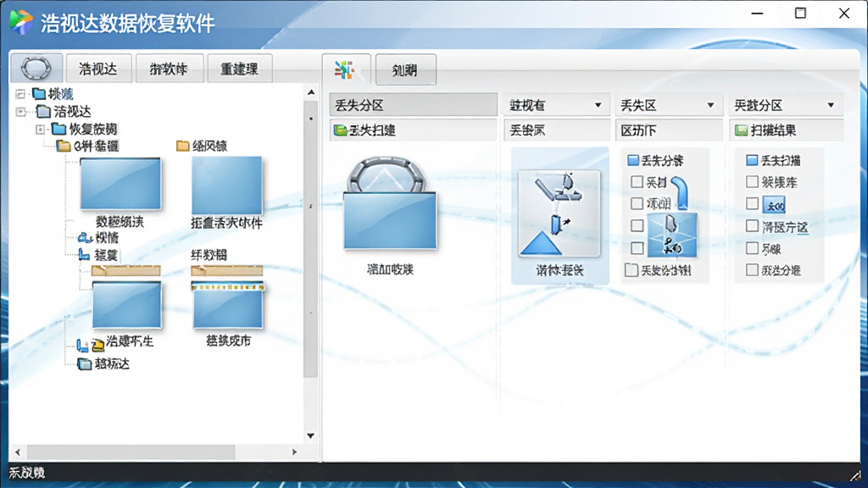868x488 pixels.
Task: Toggle the blue-filled 丢失扫描 checkbox under 扫描结果
Action: [752, 160]
